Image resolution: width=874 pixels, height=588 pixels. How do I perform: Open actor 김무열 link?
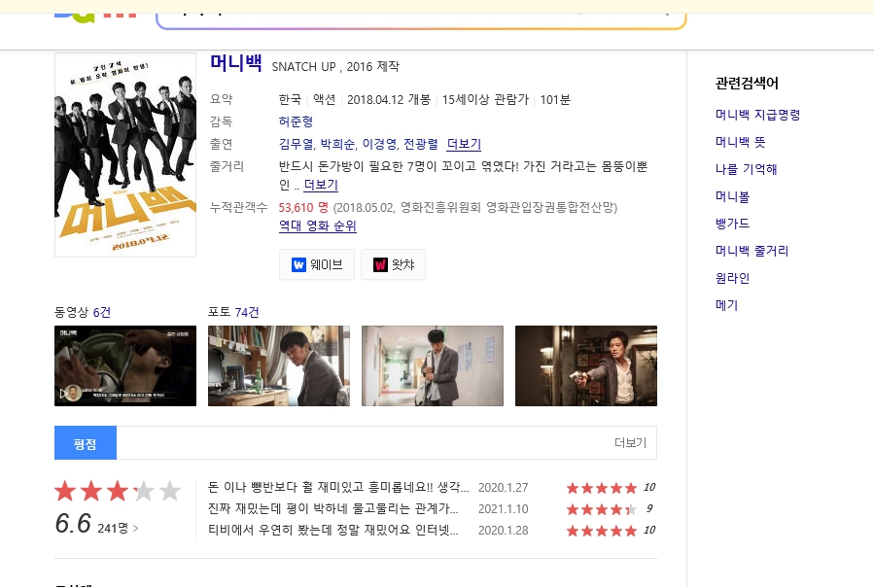[296, 144]
